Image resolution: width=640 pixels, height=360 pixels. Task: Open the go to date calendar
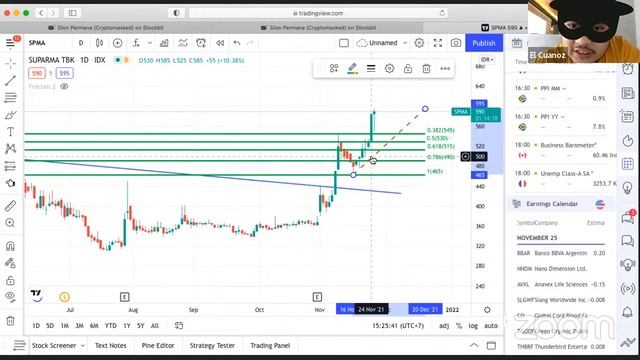[179, 326]
